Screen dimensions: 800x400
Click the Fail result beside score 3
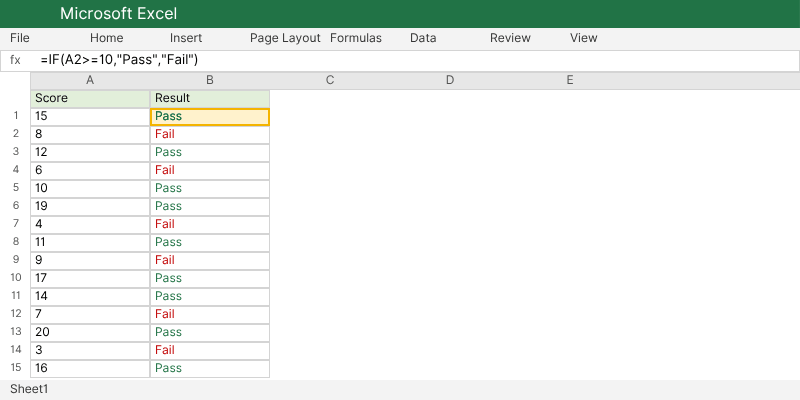pyautogui.click(x=210, y=351)
